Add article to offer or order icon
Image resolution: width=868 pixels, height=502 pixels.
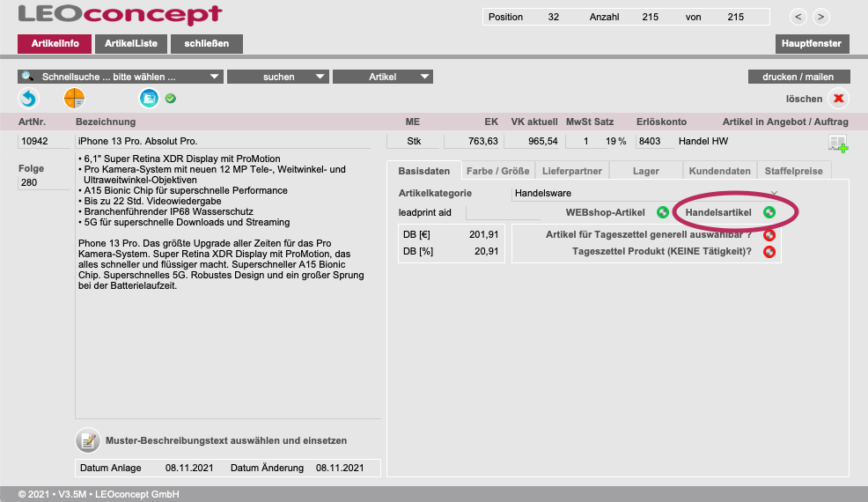point(836,144)
